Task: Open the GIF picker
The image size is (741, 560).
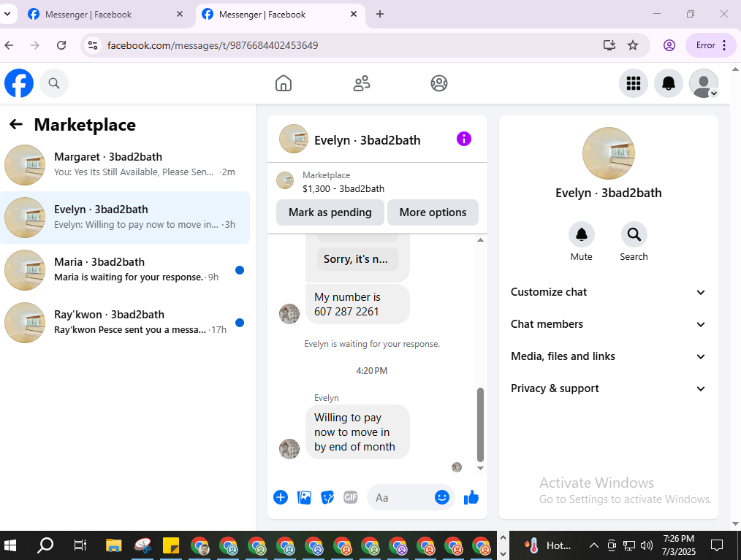Action: (x=350, y=497)
